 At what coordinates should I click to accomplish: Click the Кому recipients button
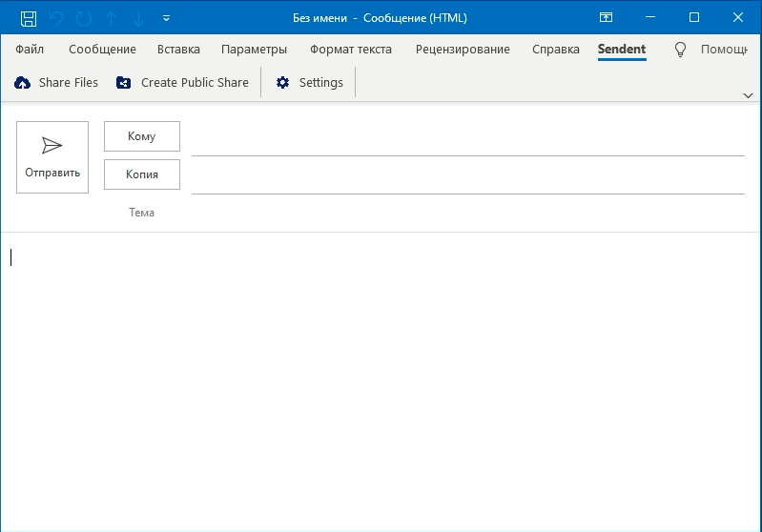click(142, 136)
